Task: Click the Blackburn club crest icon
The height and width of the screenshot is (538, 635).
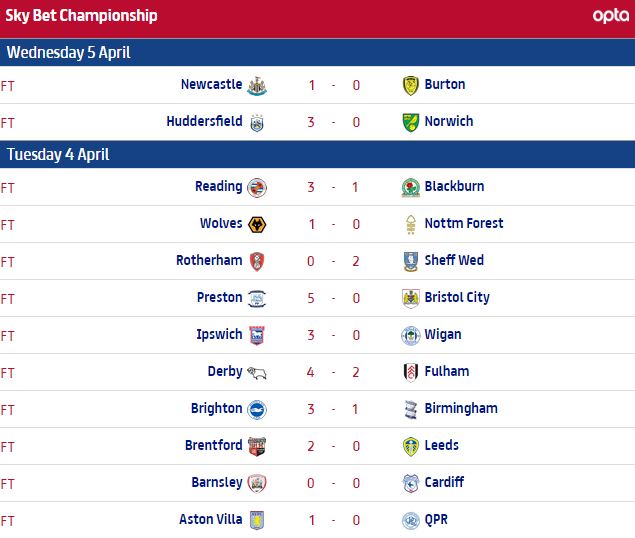Action: 409,187
